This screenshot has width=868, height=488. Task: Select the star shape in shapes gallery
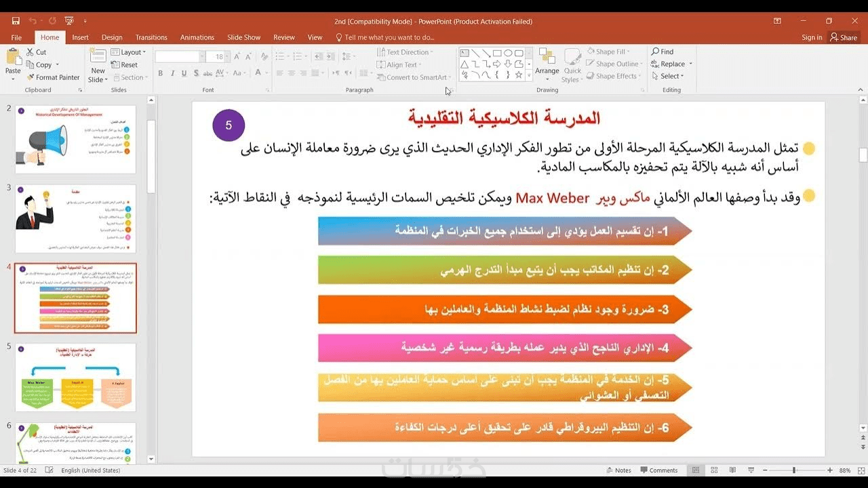(x=519, y=75)
